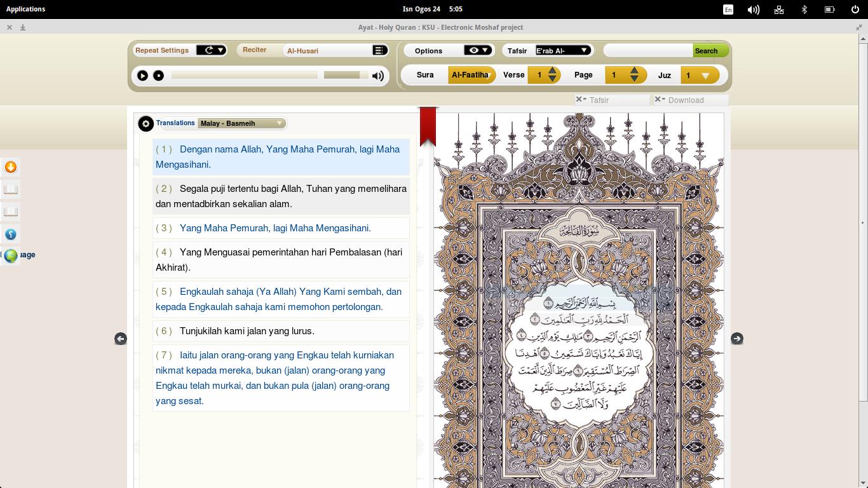This screenshot has width=868, height=488.
Task: Select verse 2 'Segala puji tertentu' translation
Action: coord(281,196)
